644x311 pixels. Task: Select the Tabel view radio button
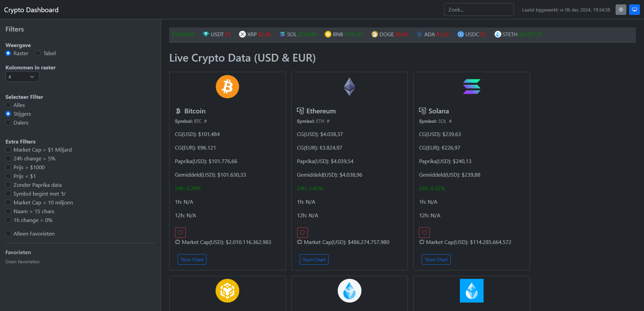coord(38,53)
